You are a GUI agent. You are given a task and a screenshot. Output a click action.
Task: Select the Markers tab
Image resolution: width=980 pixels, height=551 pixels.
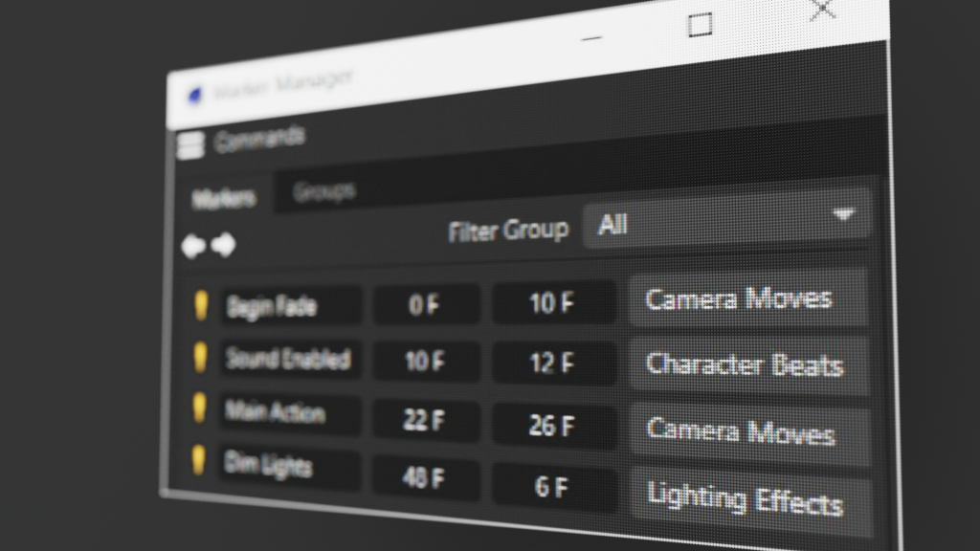(x=223, y=193)
